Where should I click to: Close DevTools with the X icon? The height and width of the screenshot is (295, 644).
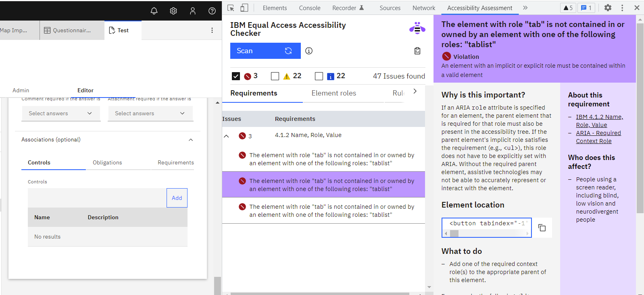point(637,8)
